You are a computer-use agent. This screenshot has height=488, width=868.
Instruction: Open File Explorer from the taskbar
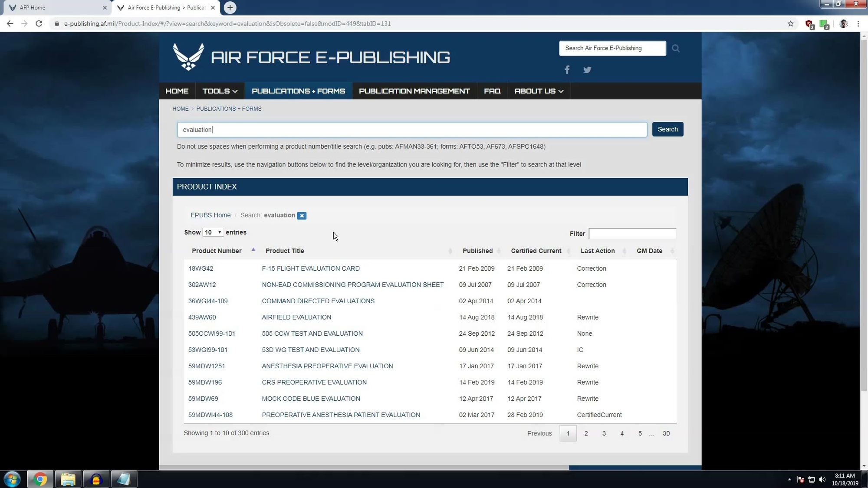pos(68,479)
